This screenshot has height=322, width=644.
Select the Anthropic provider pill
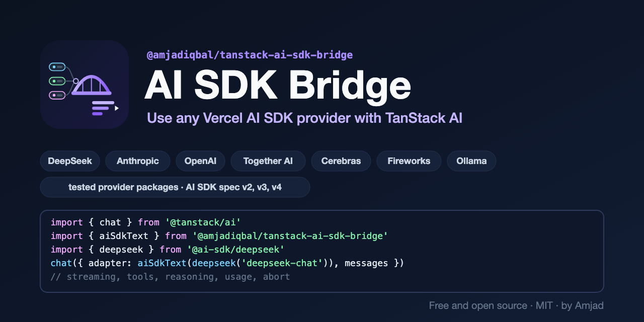tap(138, 161)
